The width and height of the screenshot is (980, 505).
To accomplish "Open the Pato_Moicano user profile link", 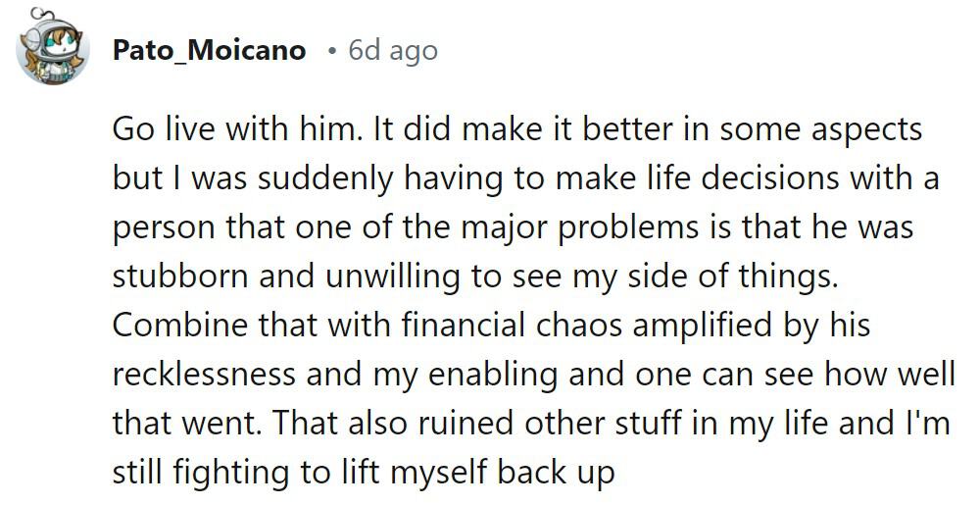I will (209, 50).
